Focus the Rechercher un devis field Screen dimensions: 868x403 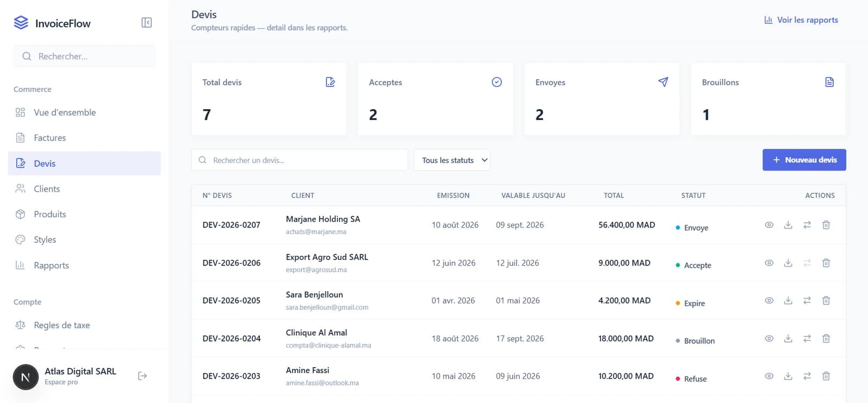pyautogui.click(x=299, y=160)
